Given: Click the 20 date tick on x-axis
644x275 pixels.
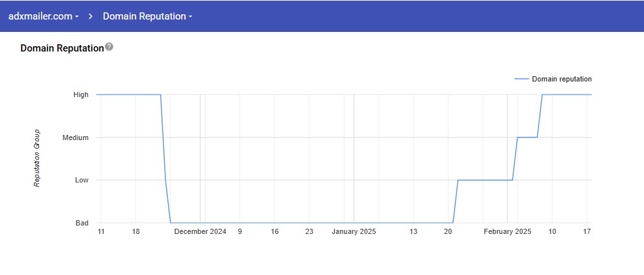Looking at the screenshot, I should (448, 231).
